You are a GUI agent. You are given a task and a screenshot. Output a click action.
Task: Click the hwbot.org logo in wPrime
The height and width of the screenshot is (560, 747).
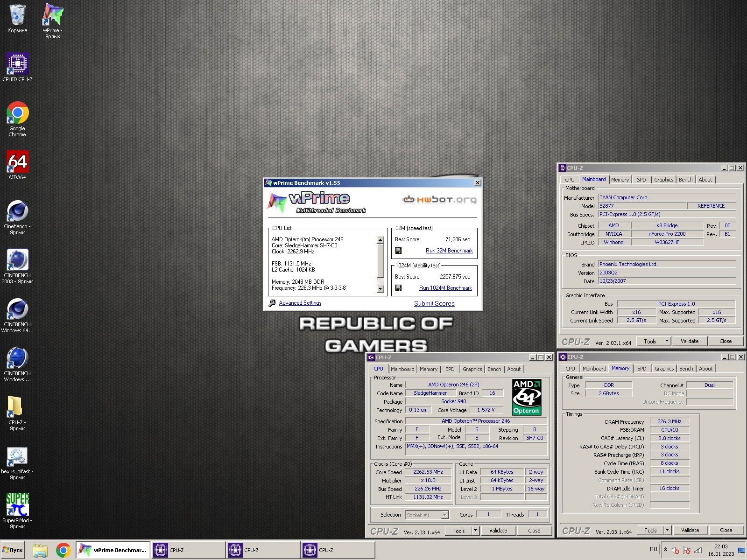(x=439, y=200)
